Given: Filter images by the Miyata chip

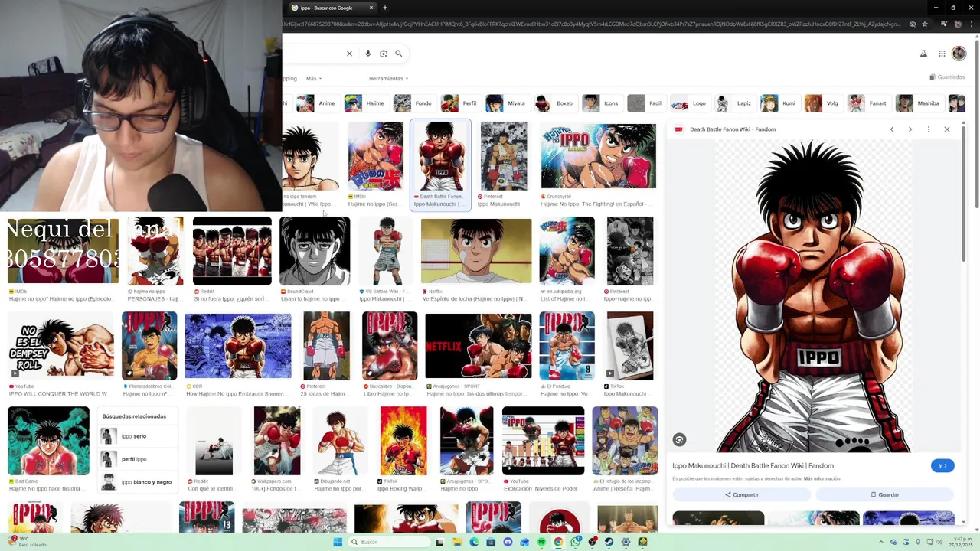Looking at the screenshot, I should coord(507,103).
